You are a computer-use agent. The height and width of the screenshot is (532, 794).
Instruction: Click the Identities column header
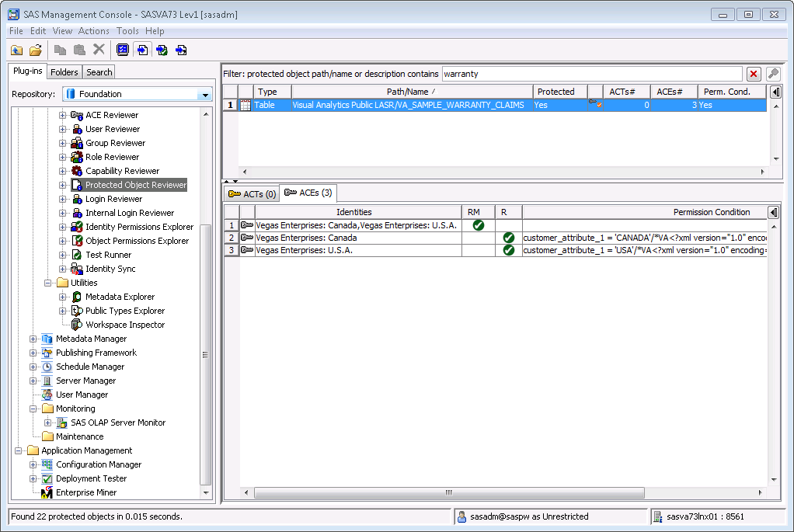pos(358,212)
